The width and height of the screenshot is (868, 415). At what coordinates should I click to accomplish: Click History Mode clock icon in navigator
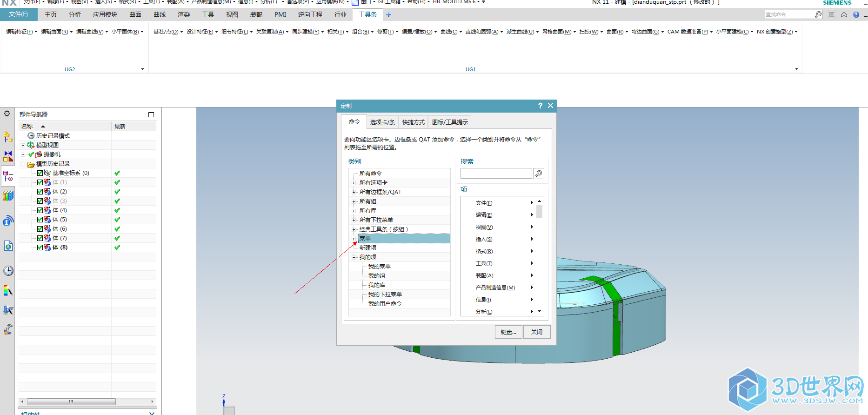tap(31, 135)
